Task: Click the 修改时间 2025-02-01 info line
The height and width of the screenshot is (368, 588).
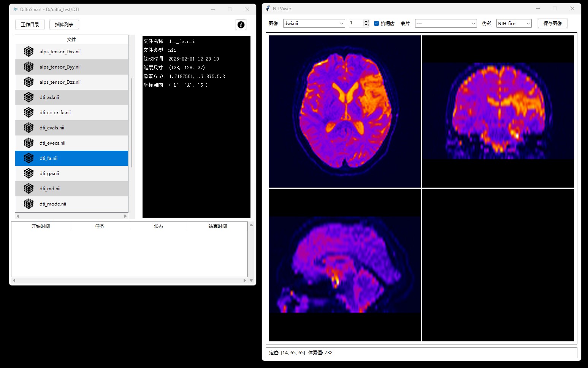Action: (x=181, y=59)
